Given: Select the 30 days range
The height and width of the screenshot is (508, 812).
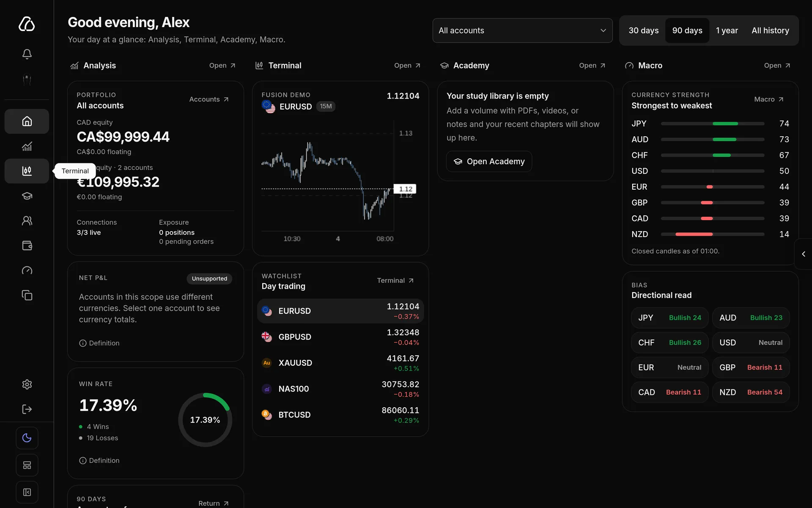Looking at the screenshot, I should 643,30.
